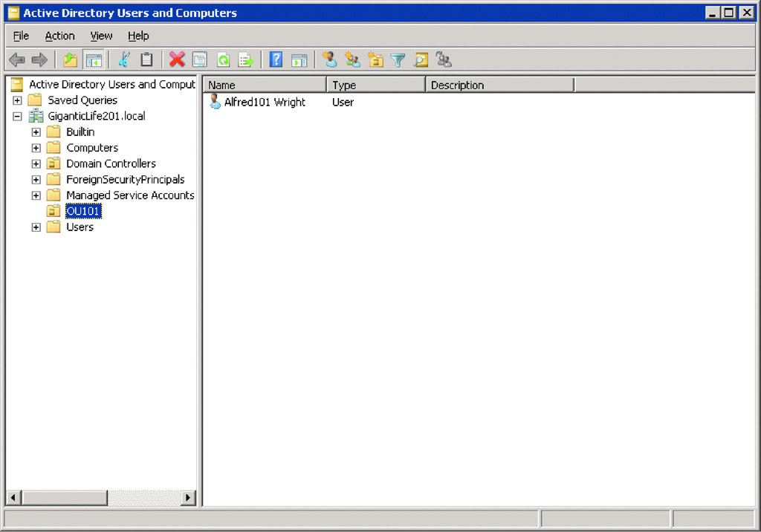
Task: Click the Forward arrow toolbar button
Action: tap(39, 60)
